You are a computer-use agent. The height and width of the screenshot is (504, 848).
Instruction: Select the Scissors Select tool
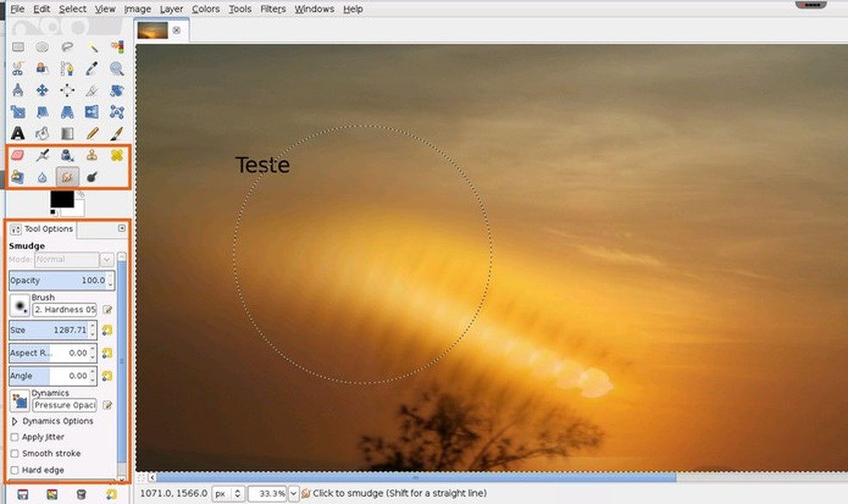point(18,69)
